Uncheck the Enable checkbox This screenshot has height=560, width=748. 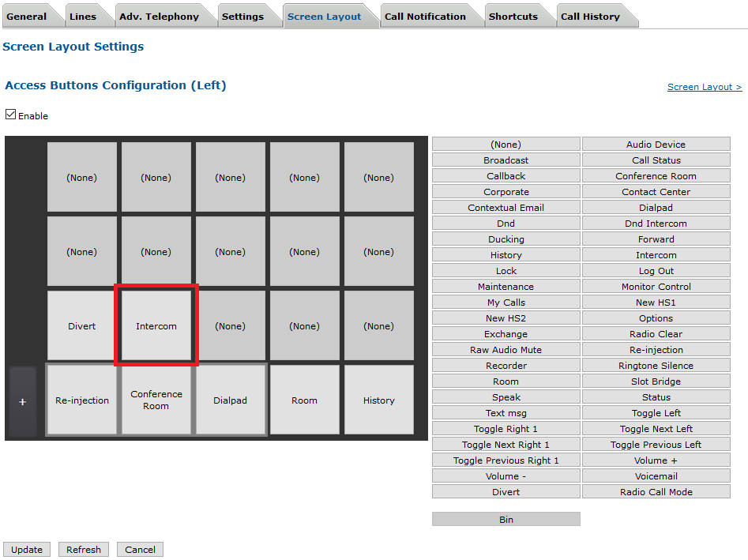coord(10,115)
